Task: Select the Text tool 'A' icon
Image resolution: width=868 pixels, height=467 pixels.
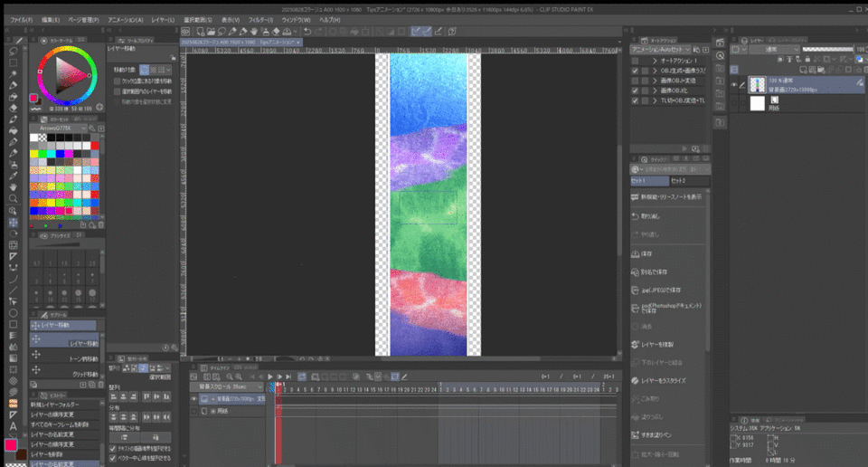Action: tap(14, 426)
